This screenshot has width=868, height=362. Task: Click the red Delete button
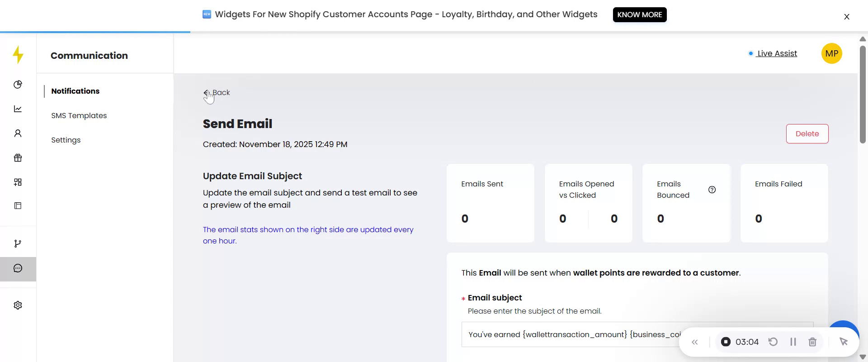[807, 134]
